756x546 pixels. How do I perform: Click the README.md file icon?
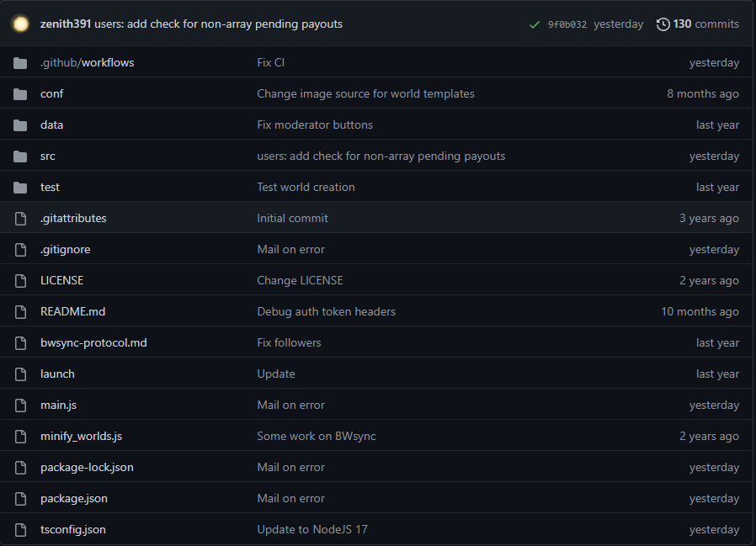click(21, 311)
